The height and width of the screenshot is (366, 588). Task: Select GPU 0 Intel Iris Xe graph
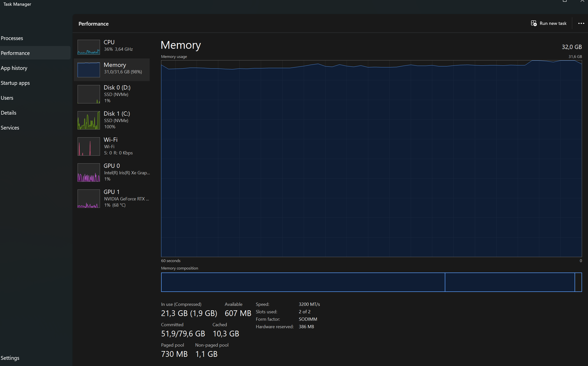click(x=89, y=173)
